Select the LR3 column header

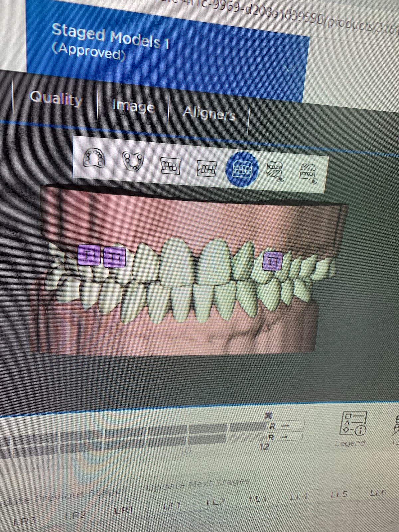pos(25,520)
